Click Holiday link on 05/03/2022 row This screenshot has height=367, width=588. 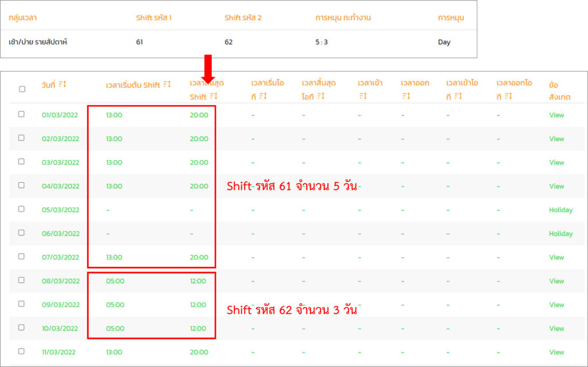(560, 210)
